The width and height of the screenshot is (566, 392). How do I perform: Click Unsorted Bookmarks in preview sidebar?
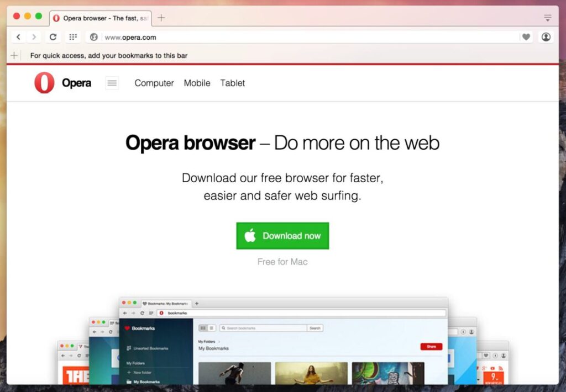(x=147, y=348)
